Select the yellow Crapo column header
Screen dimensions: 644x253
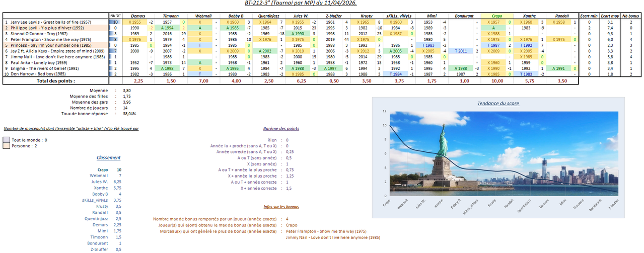click(x=496, y=16)
